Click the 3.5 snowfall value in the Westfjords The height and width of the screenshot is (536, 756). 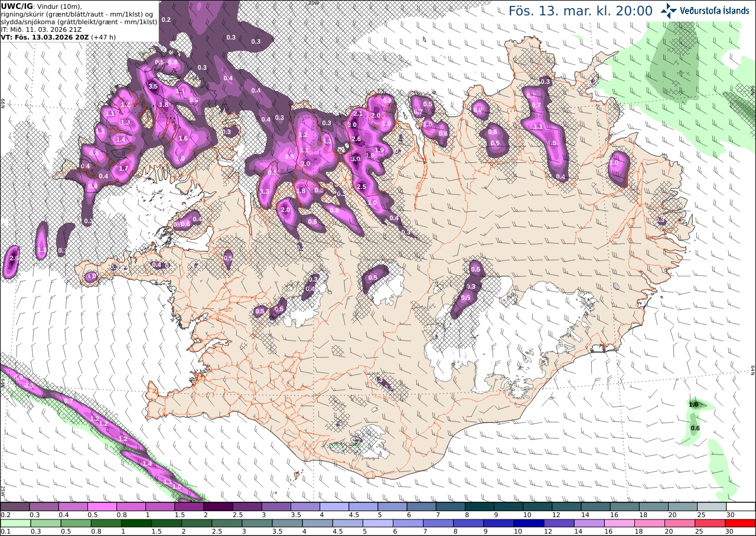coord(153,86)
